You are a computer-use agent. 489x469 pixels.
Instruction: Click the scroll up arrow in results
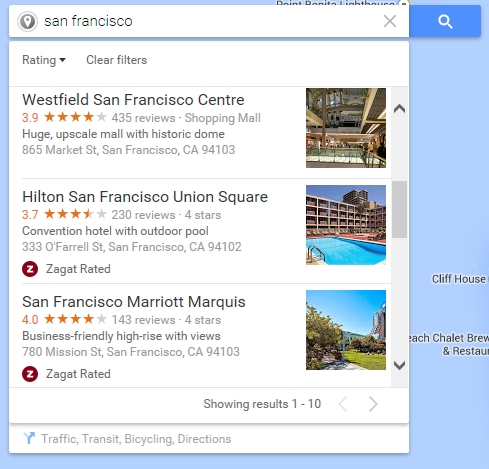399,109
